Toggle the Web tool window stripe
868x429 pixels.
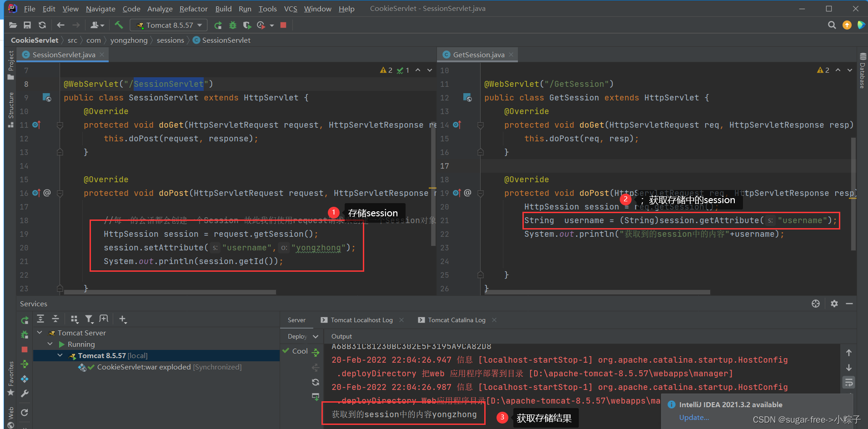(10, 417)
